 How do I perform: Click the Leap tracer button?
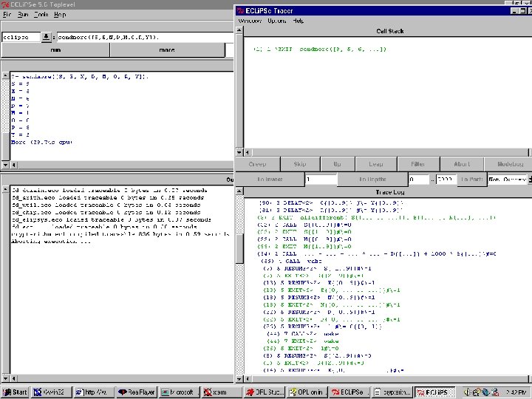pos(375,164)
